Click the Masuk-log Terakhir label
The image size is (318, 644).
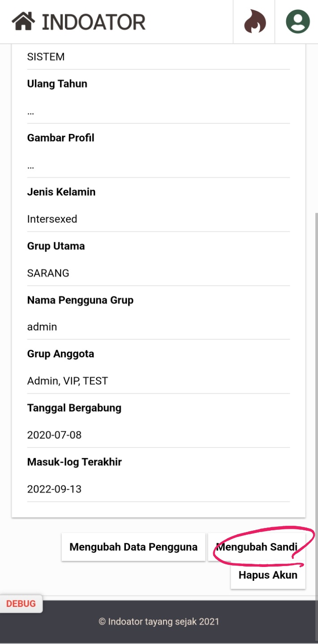[x=74, y=462]
